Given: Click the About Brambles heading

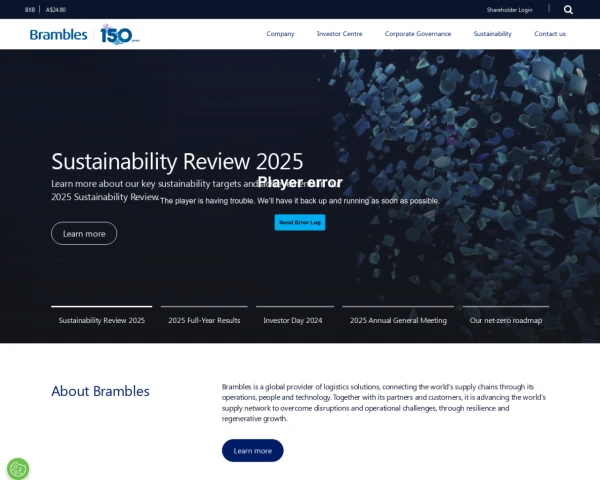Looking at the screenshot, I should [x=100, y=391].
